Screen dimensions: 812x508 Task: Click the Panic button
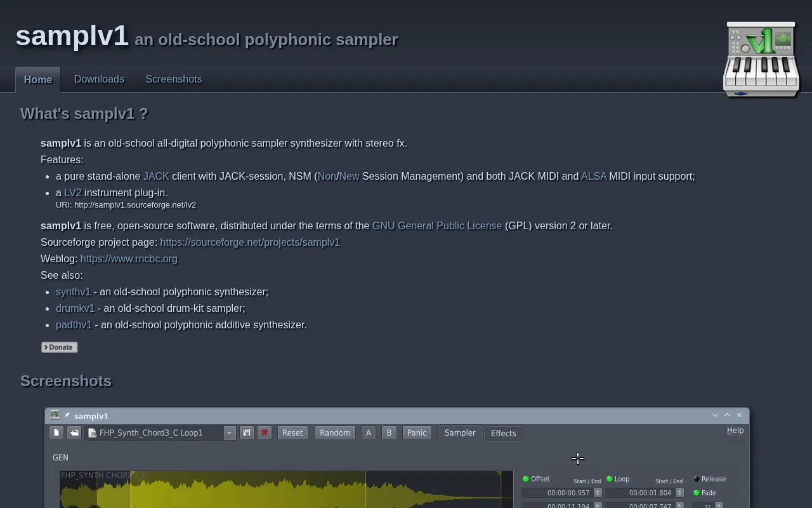point(417,432)
